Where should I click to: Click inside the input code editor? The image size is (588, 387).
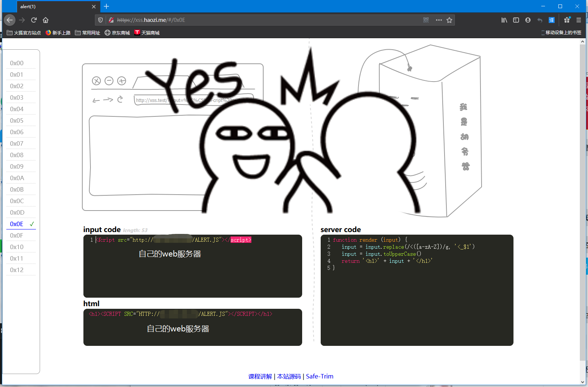[193, 266]
